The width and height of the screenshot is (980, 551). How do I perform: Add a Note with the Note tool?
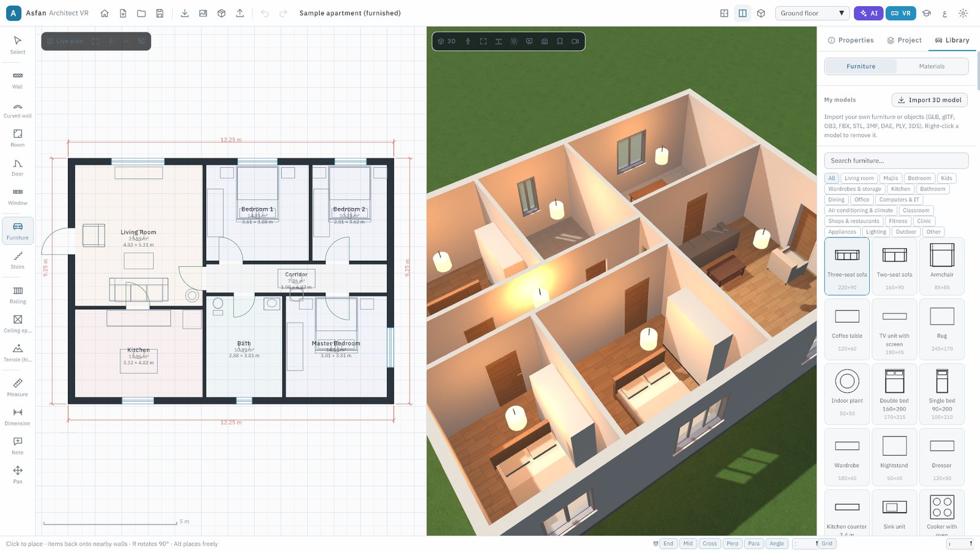click(18, 446)
